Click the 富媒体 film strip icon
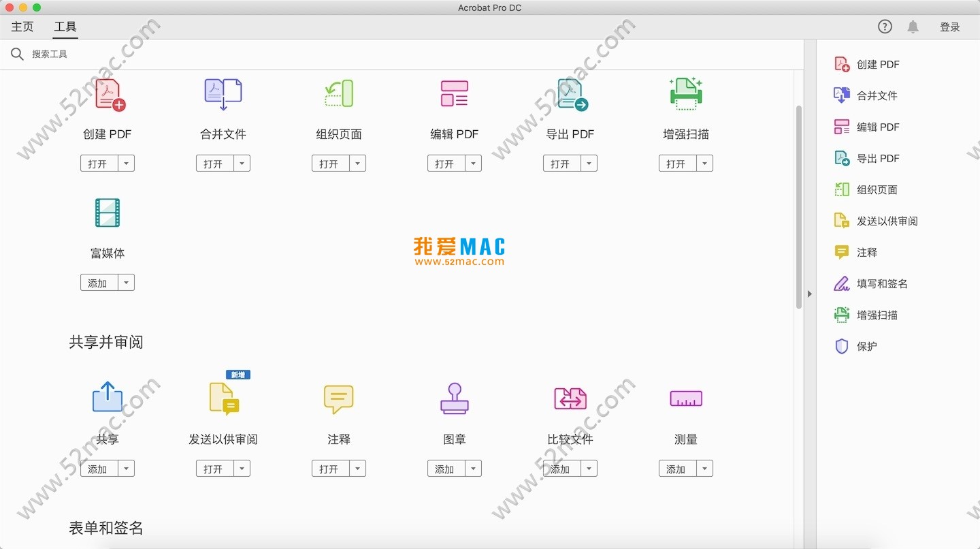This screenshot has height=549, width=980. (108, 213)
